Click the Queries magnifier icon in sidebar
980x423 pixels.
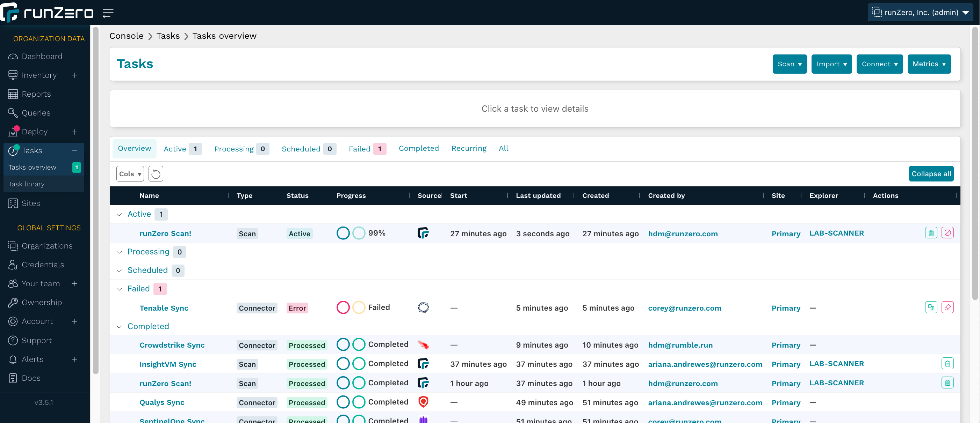pos(13,112)
